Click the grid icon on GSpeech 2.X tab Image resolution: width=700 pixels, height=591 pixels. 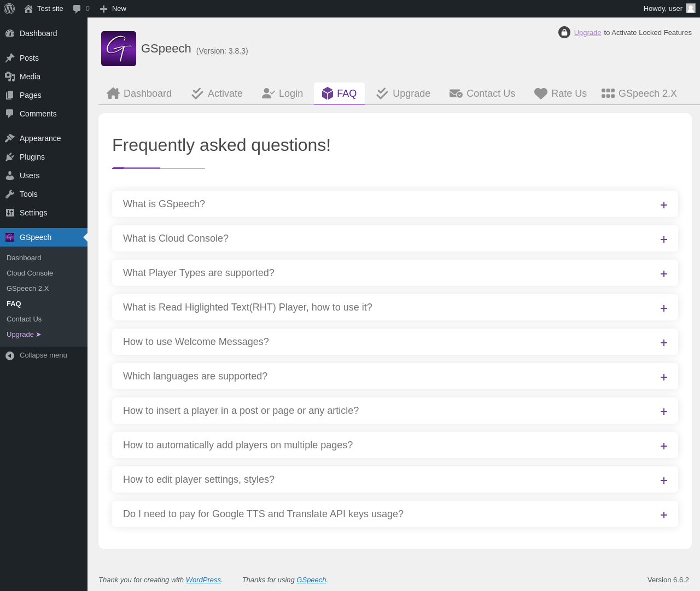click(608, 93)
